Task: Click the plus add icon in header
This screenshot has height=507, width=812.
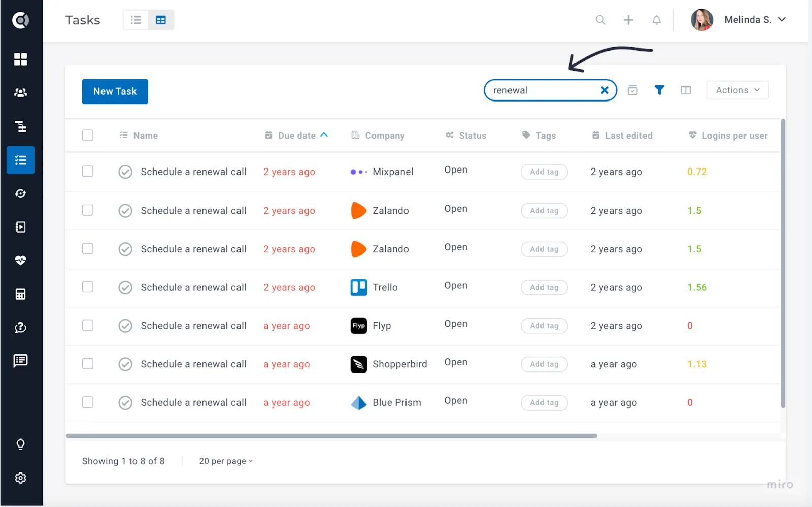Action: tap(628, 20)
